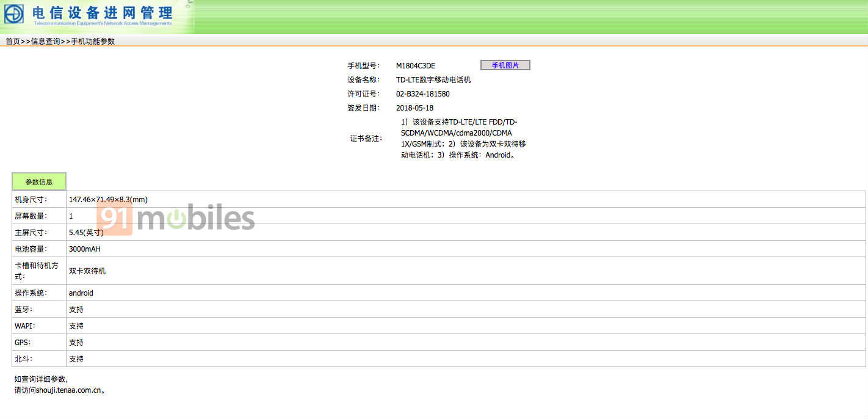Select the 5.45(英寸) screen size value
Screen dimensions: 868x419
click(85, 233)
